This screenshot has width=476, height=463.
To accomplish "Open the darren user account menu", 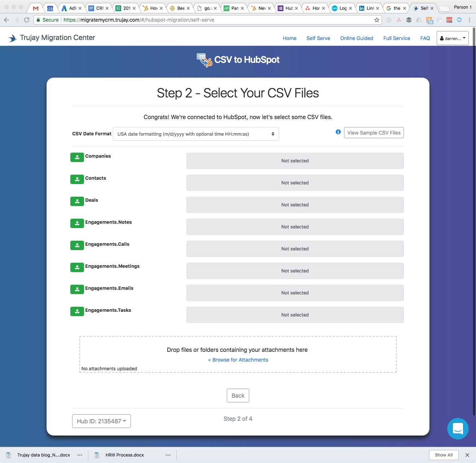I will click(x=453, y=38).
